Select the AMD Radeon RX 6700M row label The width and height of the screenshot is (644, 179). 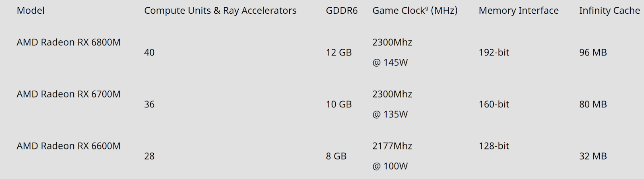(69, 94)
